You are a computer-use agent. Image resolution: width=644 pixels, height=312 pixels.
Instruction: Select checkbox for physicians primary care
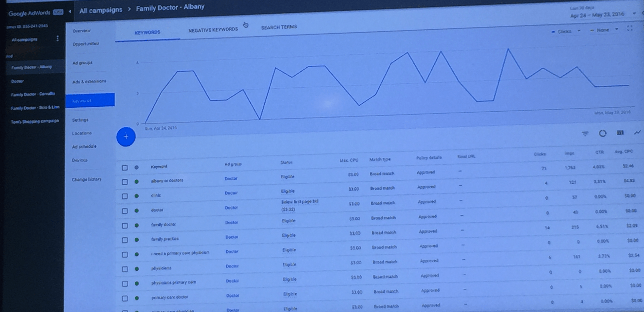point(125,284)
